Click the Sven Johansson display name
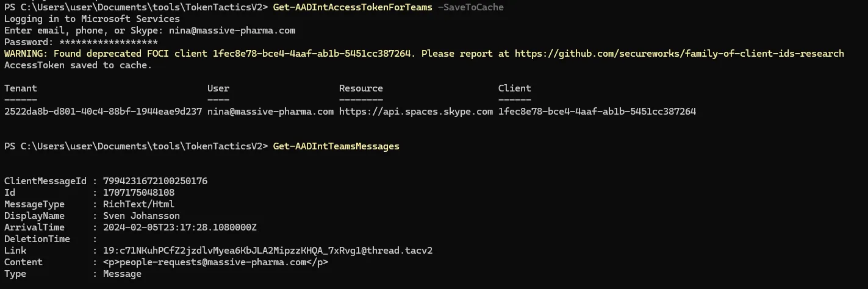The width and height of the screenshot is (868, 289). click(142, 216)
